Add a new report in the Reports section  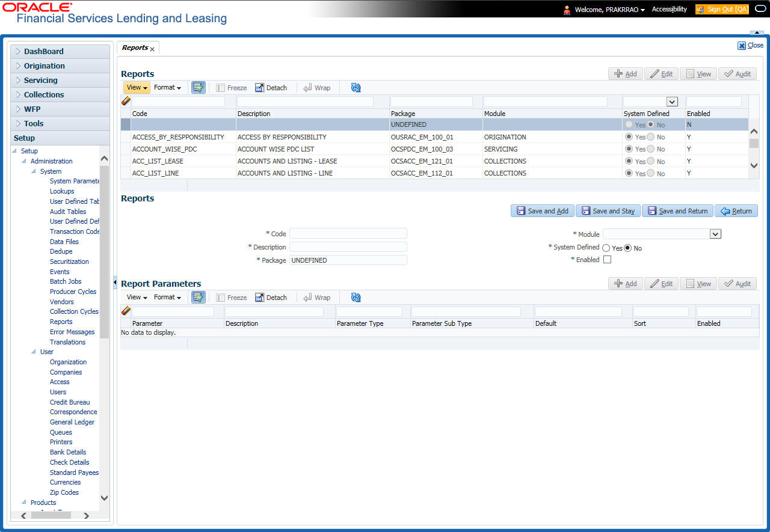(x=625, y=74)
